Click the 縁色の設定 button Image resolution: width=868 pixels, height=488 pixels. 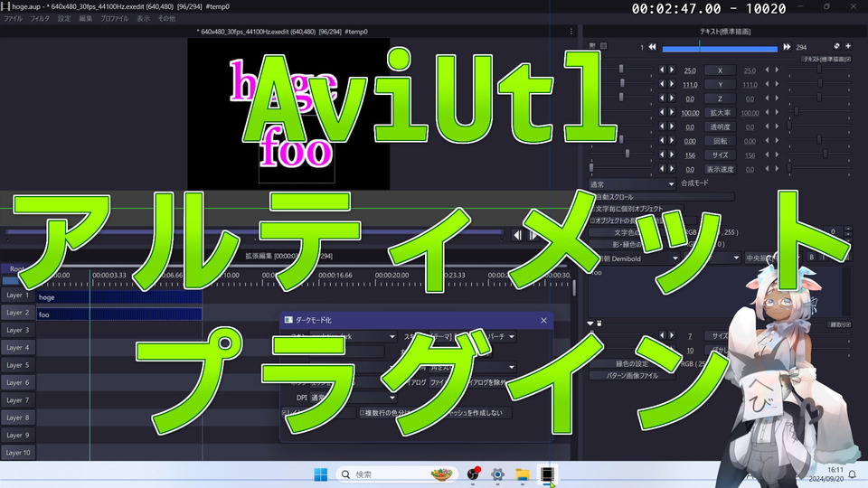(632, 363)
